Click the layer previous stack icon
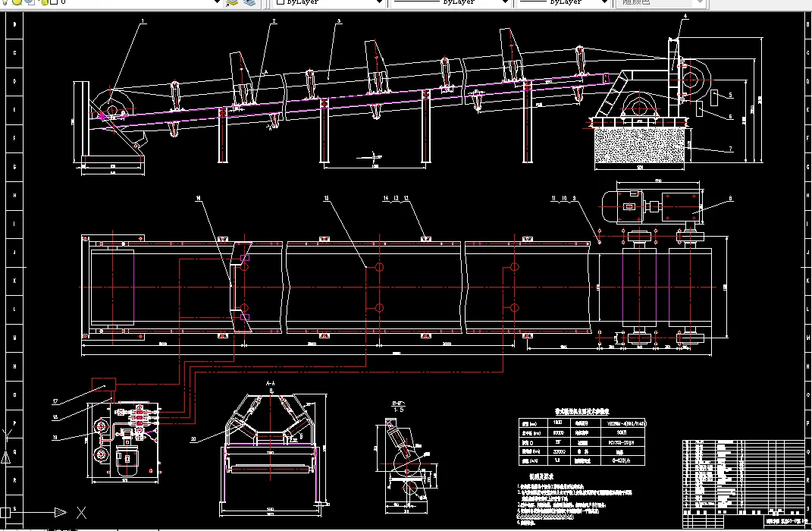Screen dimensions: 812x531 (249, 2)
